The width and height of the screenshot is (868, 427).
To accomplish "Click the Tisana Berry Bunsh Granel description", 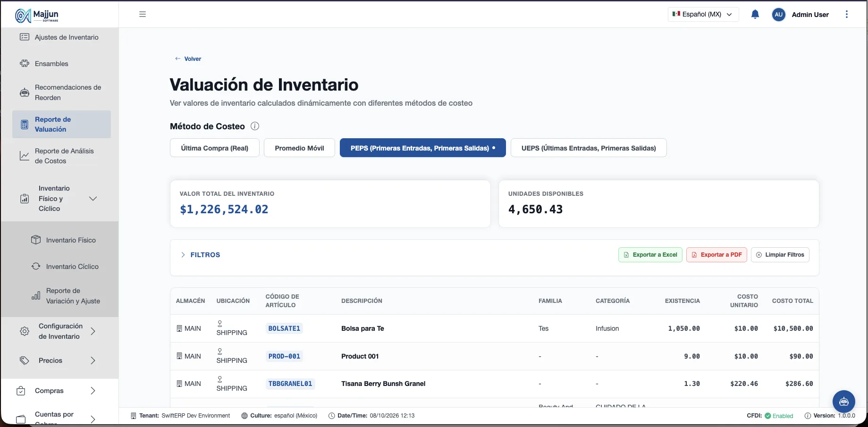I will (x=383, y=384).
